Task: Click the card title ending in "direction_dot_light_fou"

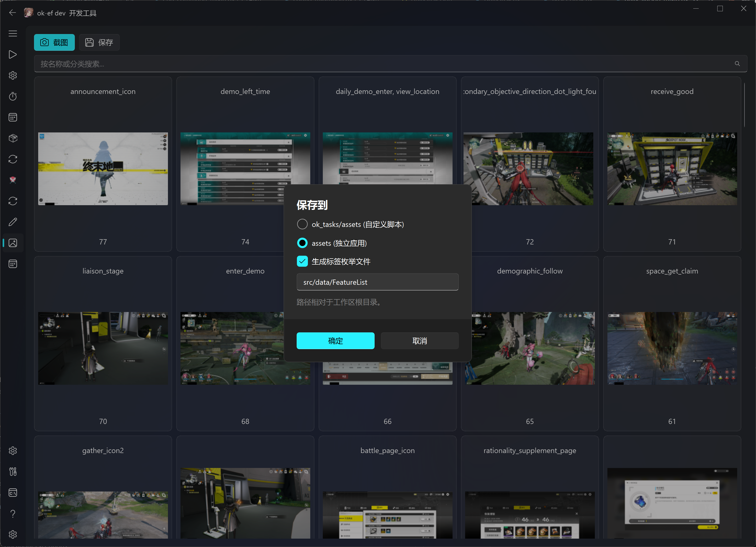Action: 530,91
